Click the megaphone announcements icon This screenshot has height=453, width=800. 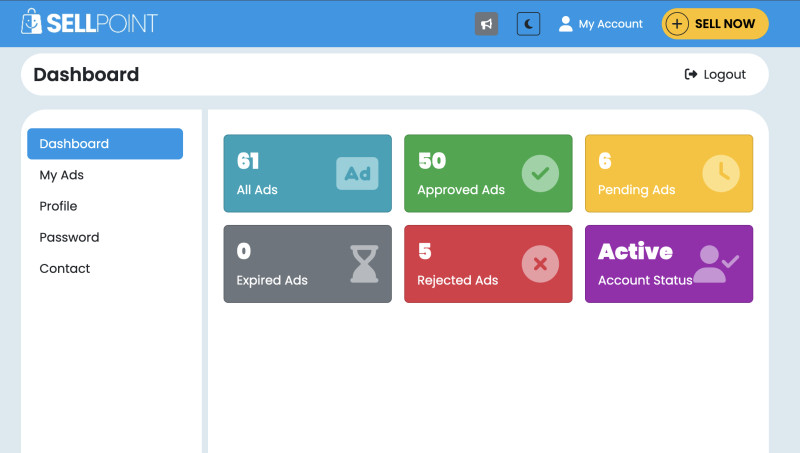(486, 24)
